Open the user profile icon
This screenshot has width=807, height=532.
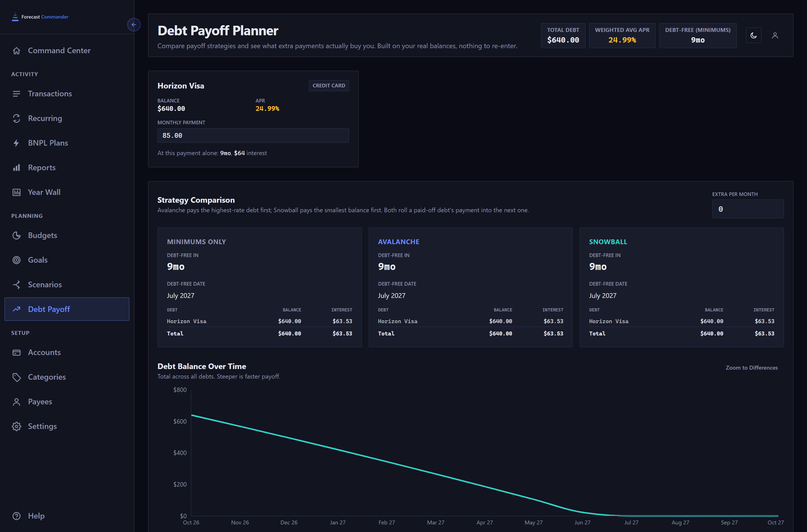tap(775, 35)
